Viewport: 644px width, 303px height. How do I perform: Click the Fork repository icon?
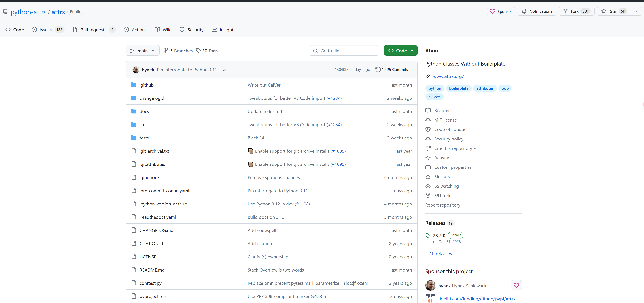tap(565, 11)
